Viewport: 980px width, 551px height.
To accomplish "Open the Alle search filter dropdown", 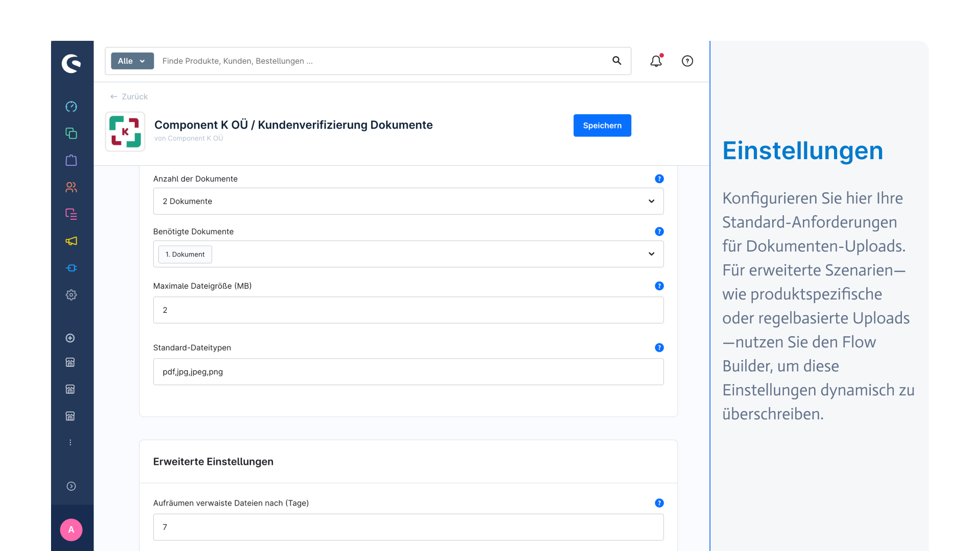I will pyautogui.click(x=132, y=61).
